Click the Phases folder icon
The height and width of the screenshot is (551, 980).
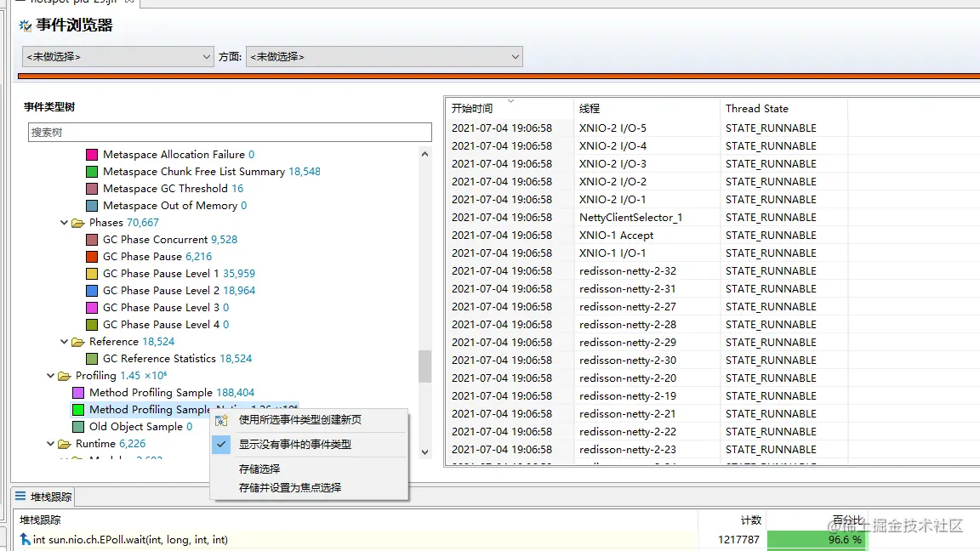click(x=78, y=223)
